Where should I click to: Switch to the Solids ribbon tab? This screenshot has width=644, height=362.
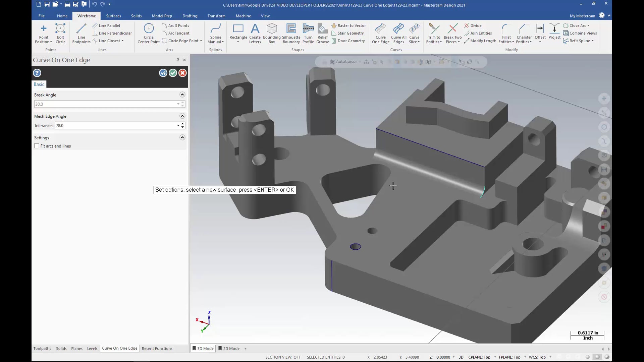click(136, 15)
